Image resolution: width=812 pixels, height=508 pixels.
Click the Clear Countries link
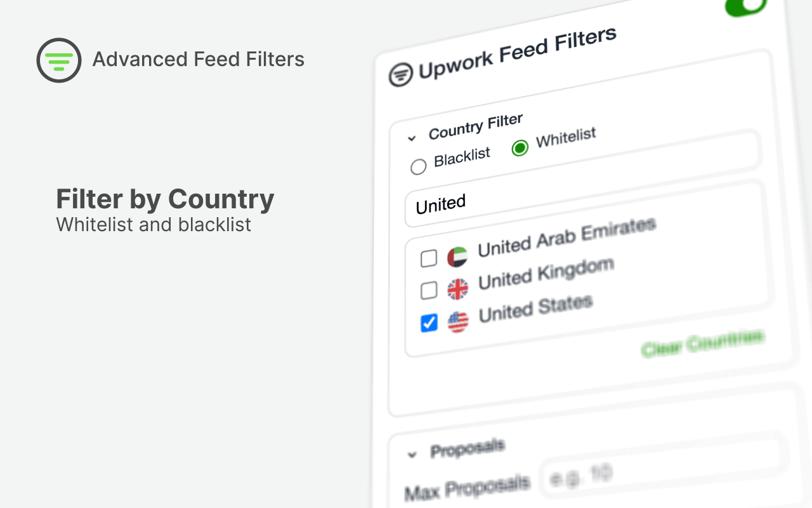(x=702, y=343)
